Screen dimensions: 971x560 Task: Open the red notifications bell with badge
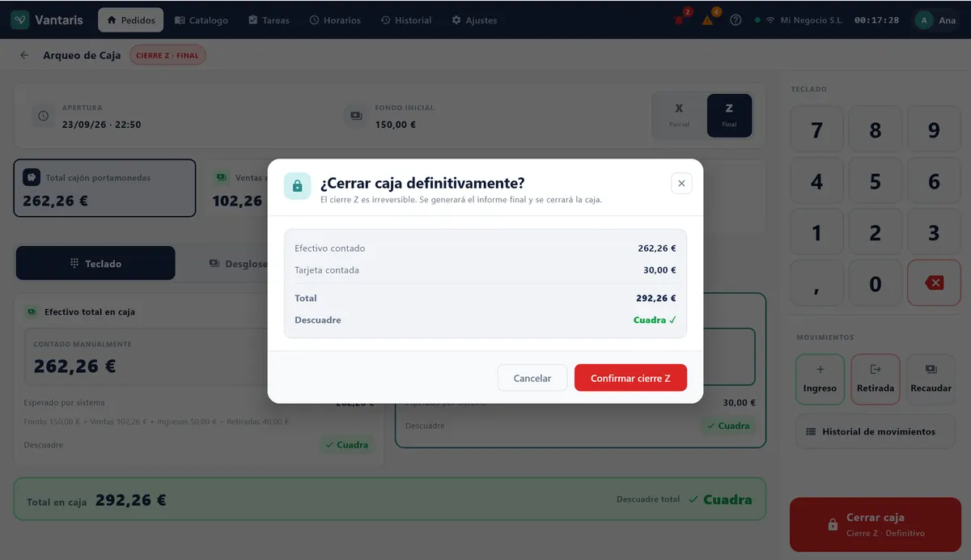point(680,20)
